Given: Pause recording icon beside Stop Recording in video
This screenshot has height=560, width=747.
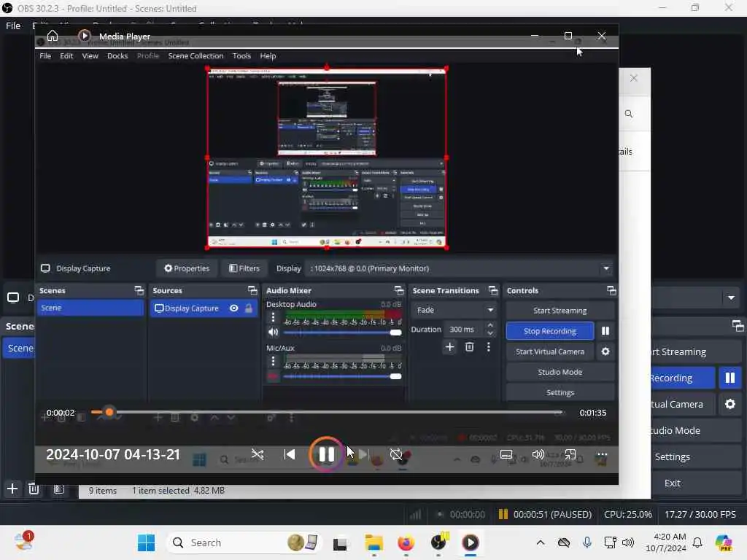Looking at the screenshot, I should [605, 331].
